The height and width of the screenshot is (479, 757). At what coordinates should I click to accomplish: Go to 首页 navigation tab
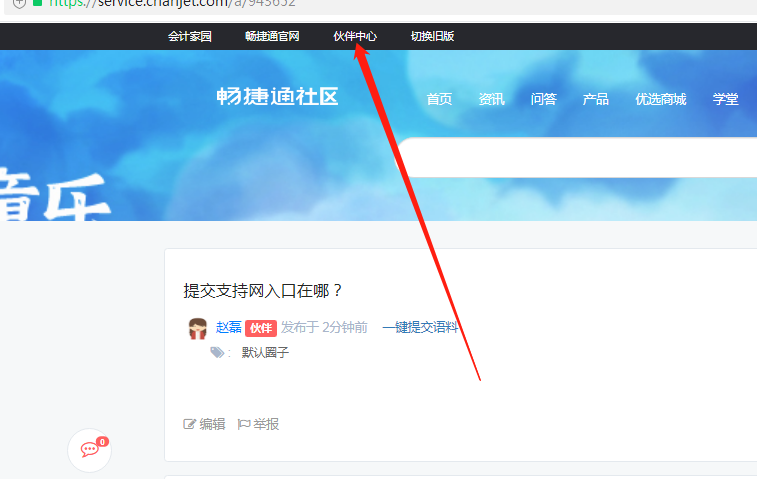[439, 99]
